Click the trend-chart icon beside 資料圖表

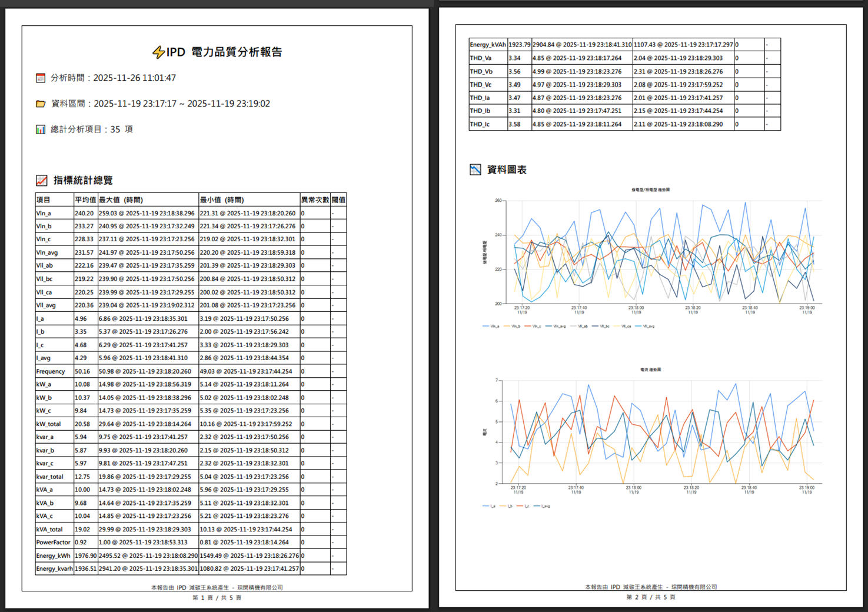[x=475, y=169]
